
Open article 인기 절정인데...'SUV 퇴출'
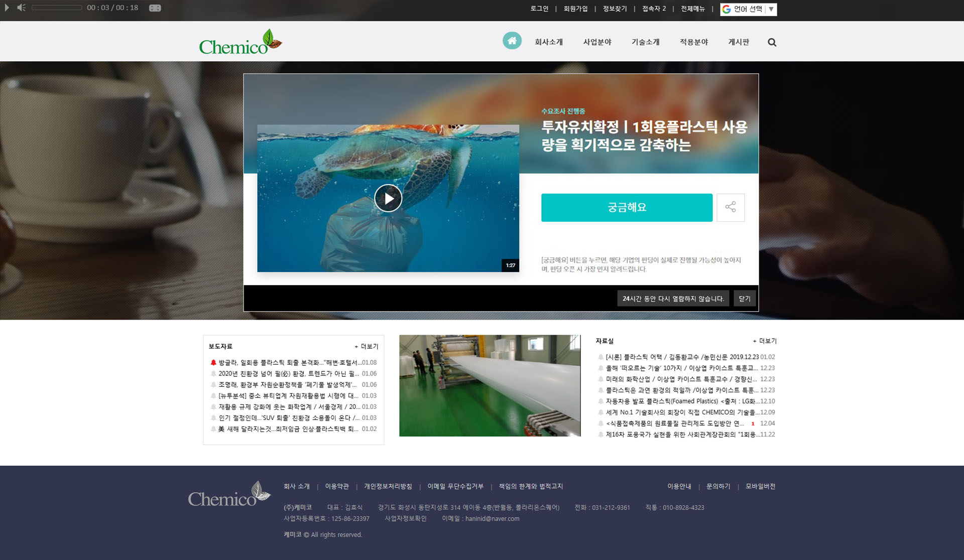289,417
